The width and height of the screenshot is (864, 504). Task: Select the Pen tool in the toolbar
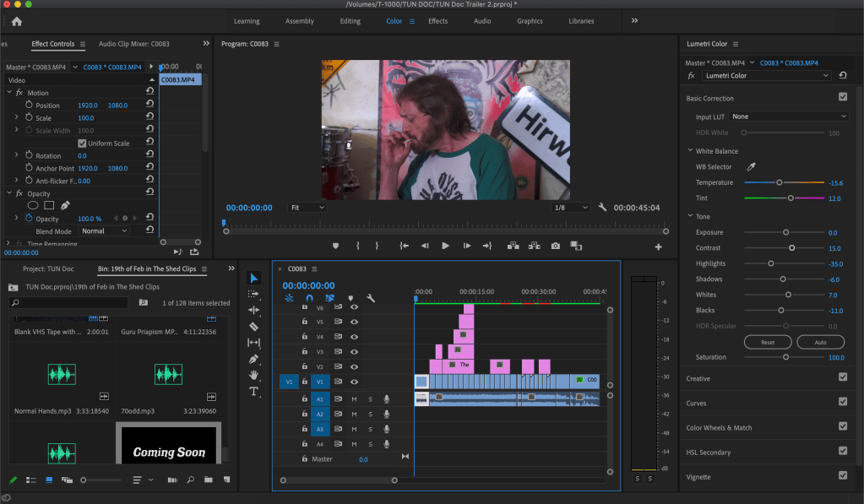254,359
